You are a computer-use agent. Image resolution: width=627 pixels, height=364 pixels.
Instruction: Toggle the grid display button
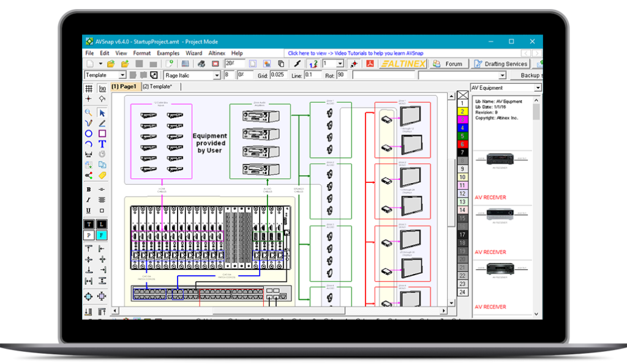[x=89, y=89]
